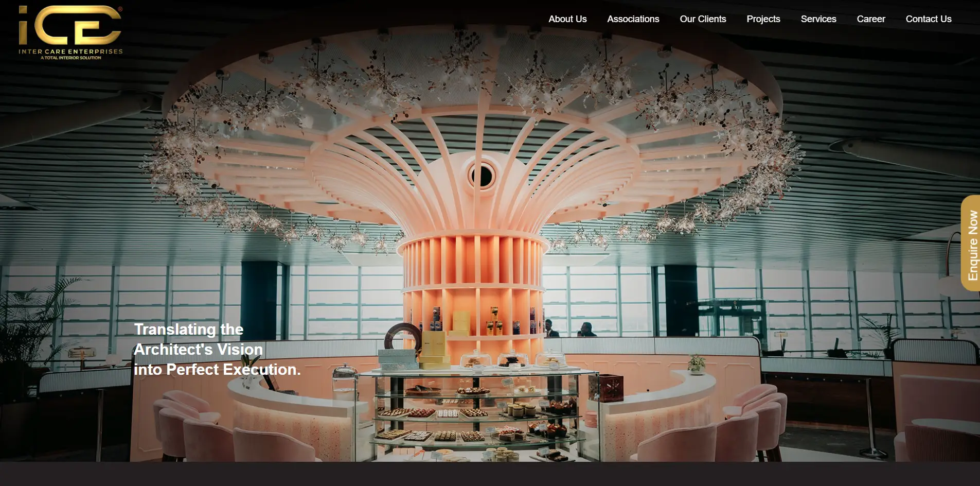Screen dimensions: 980x486
Task: Open the Our Clients menu item
Action: 703,19
